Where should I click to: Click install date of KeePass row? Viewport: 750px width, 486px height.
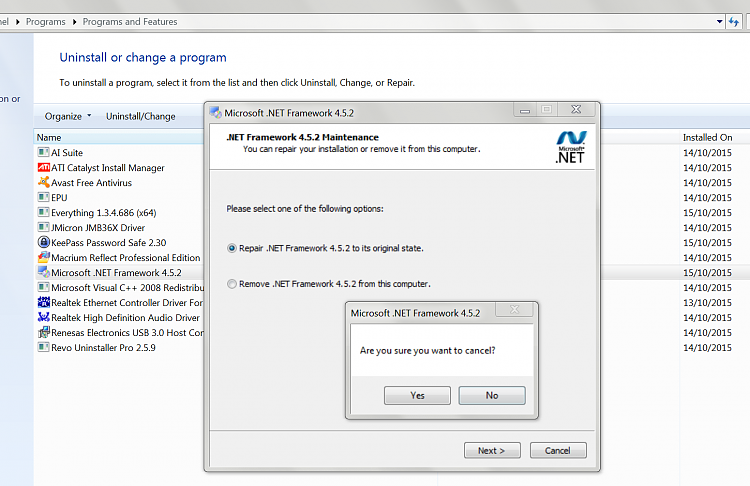707,243
